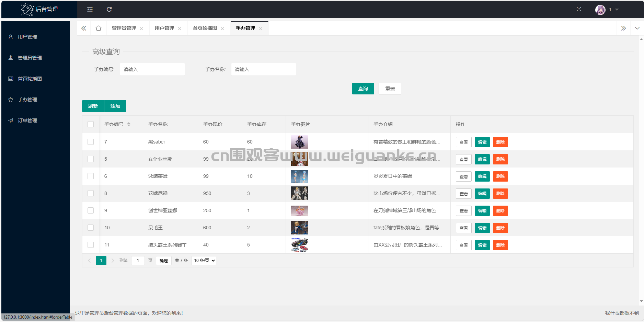Click the 刷新 button

[x=93, y=106]
